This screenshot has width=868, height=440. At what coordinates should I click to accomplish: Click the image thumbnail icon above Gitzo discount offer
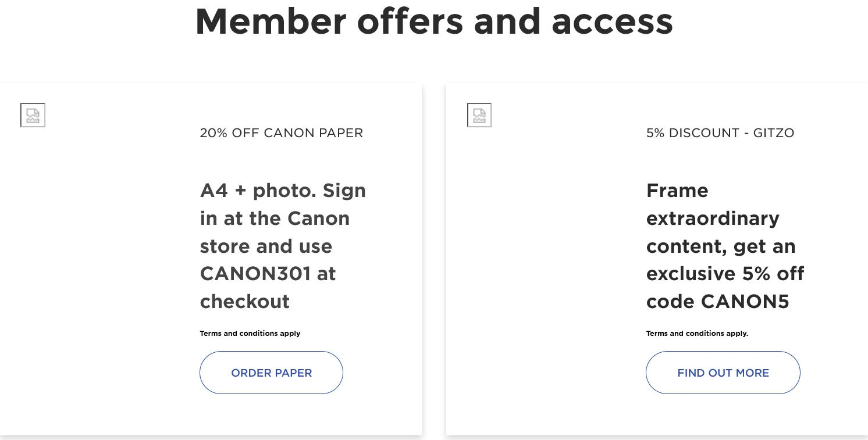(x=479, y=115)
